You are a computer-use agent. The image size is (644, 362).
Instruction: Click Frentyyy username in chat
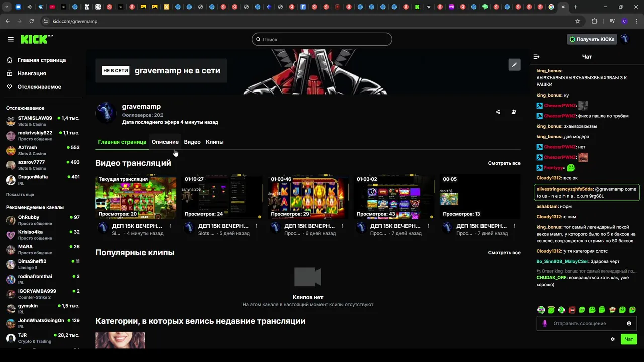click(553, 168)
